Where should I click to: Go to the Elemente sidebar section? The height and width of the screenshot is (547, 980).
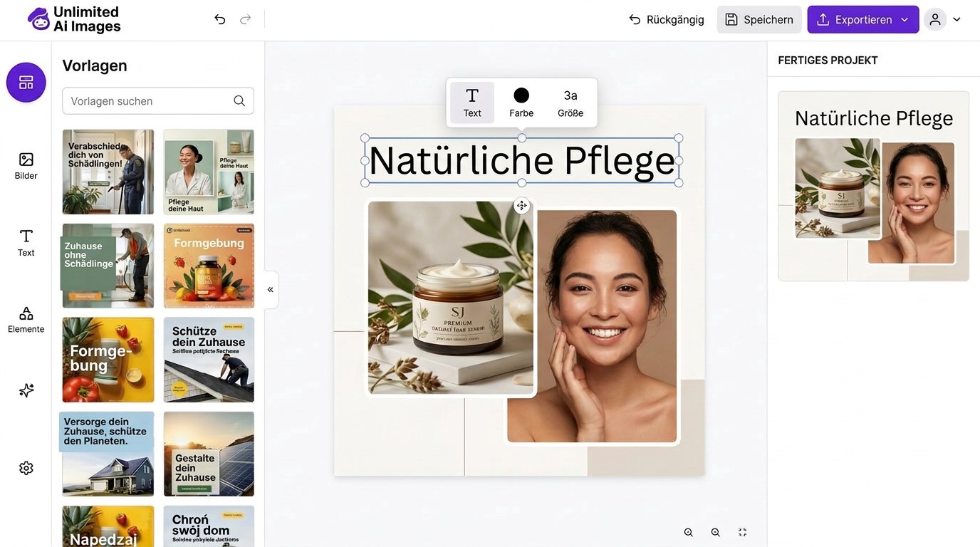tap(26, 320)
